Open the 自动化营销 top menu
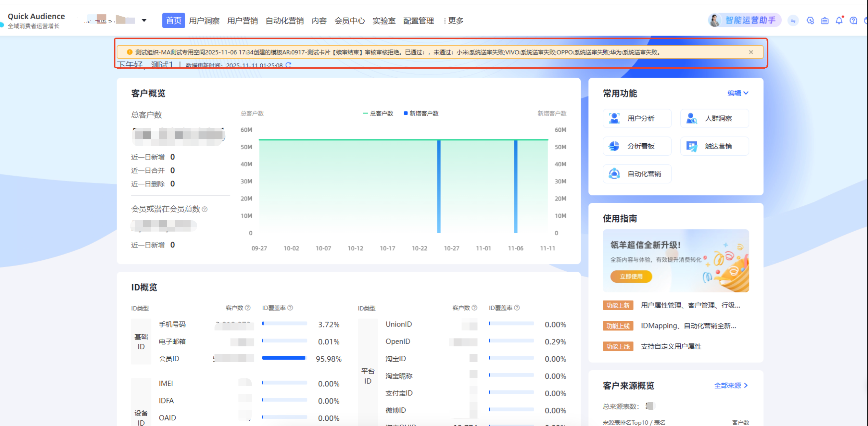The height and width of the screenshot is (426, 868). (284, 21)
